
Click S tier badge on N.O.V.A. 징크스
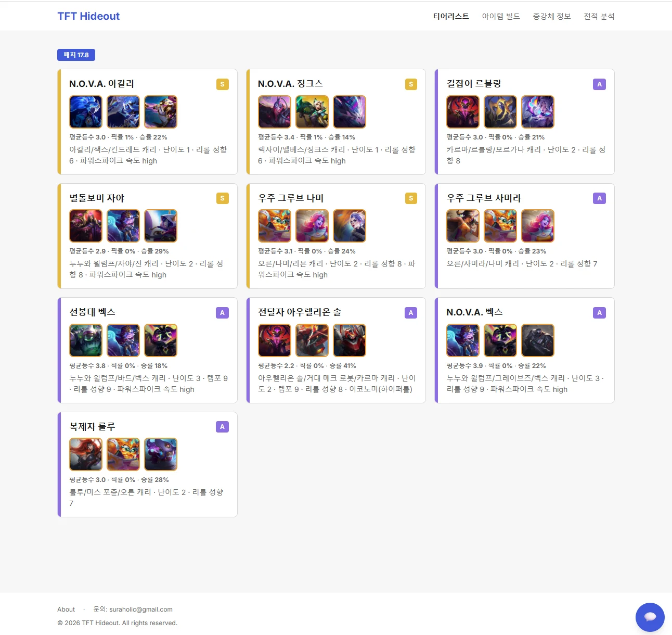[411, 84]
